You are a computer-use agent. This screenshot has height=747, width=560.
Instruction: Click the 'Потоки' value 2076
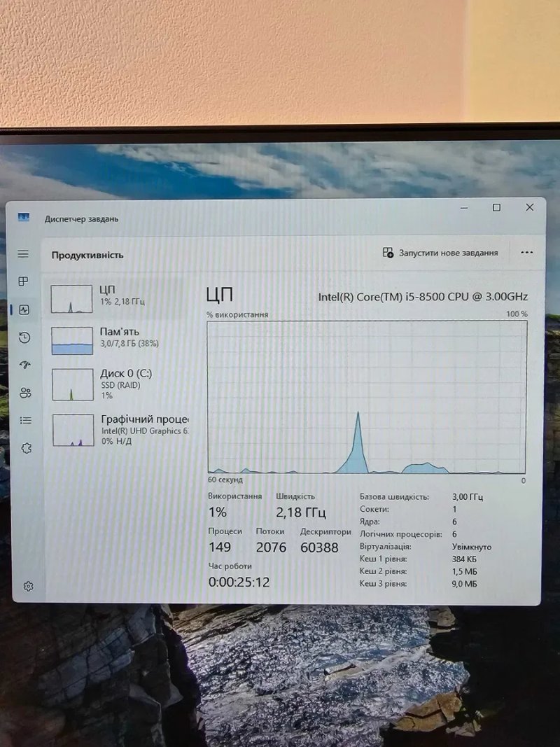[271, 547]
